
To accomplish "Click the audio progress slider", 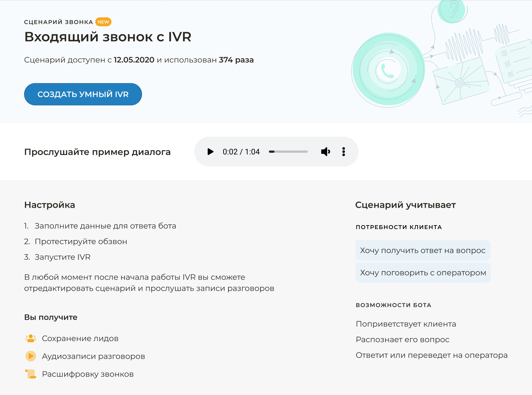I will coord(288,152).
